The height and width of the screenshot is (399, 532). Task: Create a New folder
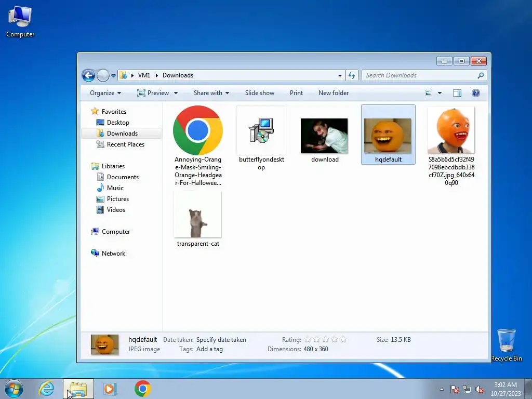click(x=334, y=93)
